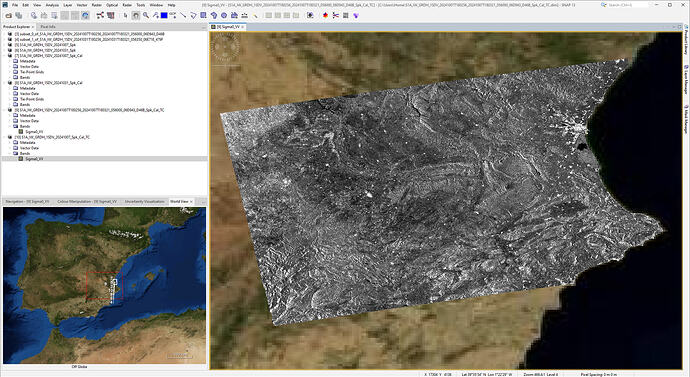Select the arrow Selection tool

click(x=125, y=15)
